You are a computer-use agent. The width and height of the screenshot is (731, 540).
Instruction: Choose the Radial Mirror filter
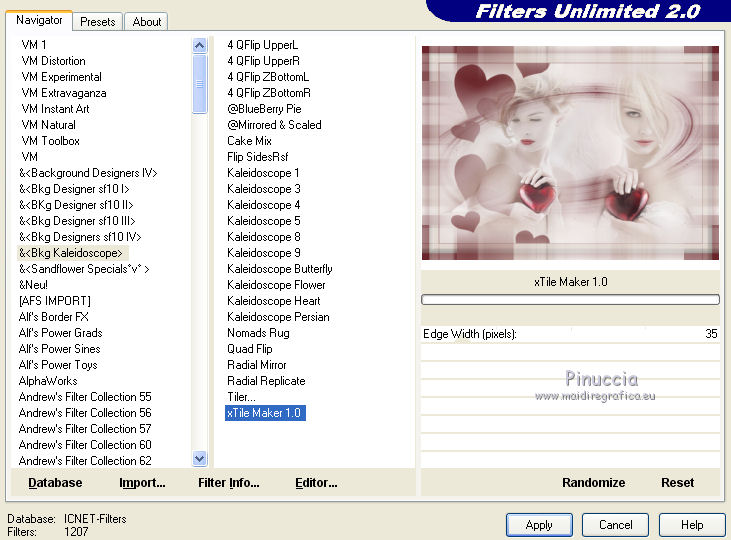click(257, 365)
